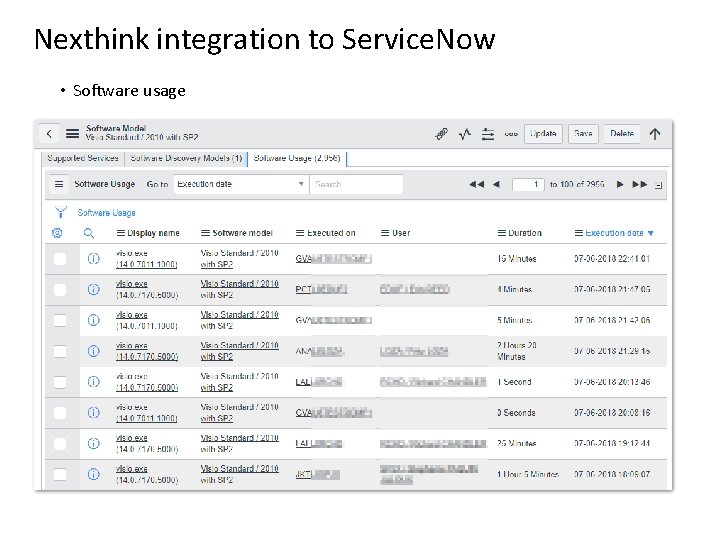This screenshot has width=720, height=540.
Task: Select the checkbox for the 1 Second row
Action: pyautogui.click(x=60, y=382)
